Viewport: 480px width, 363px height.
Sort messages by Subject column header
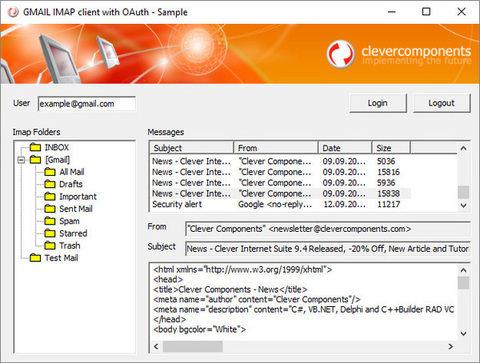(x=192, y=148)
